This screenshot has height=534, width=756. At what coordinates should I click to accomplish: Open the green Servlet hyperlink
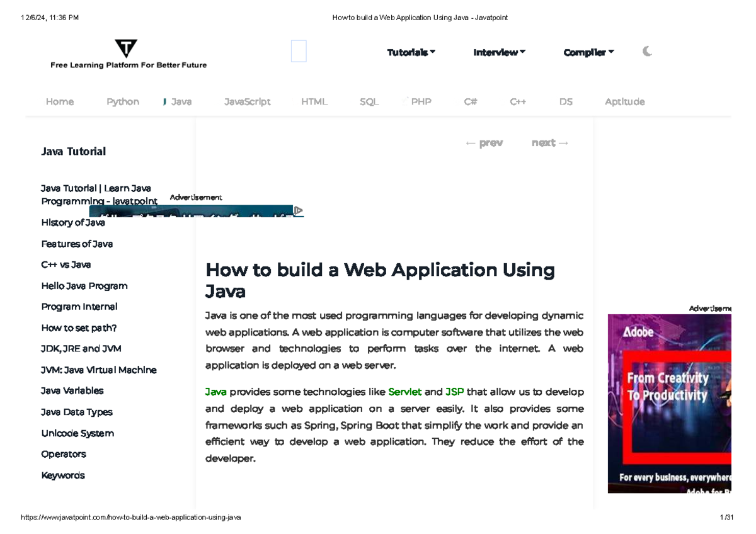click(x=404, y=392)
